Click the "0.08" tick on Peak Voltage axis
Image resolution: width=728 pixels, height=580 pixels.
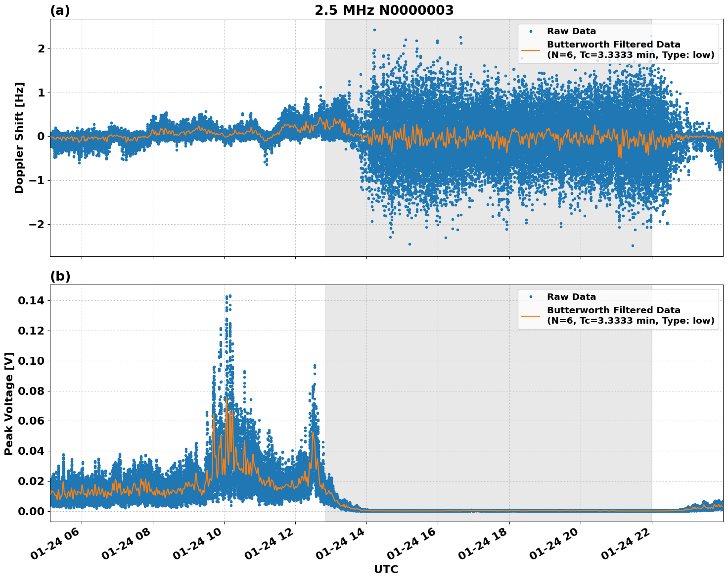(x=31, y=391)
